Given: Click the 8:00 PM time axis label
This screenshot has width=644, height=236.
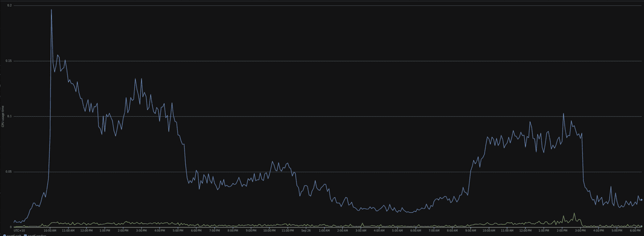Looking at the screenshot, I should [232, 230].
